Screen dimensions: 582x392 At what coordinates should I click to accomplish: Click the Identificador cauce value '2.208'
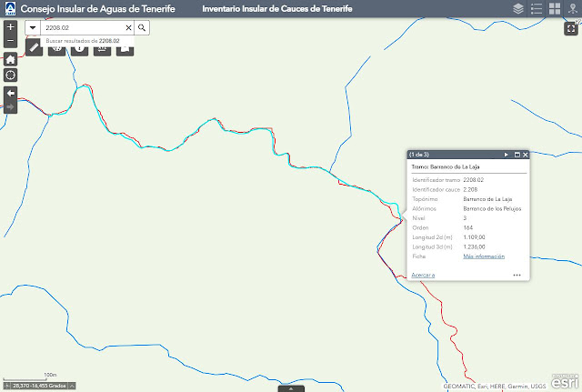[x=470, y=189]
